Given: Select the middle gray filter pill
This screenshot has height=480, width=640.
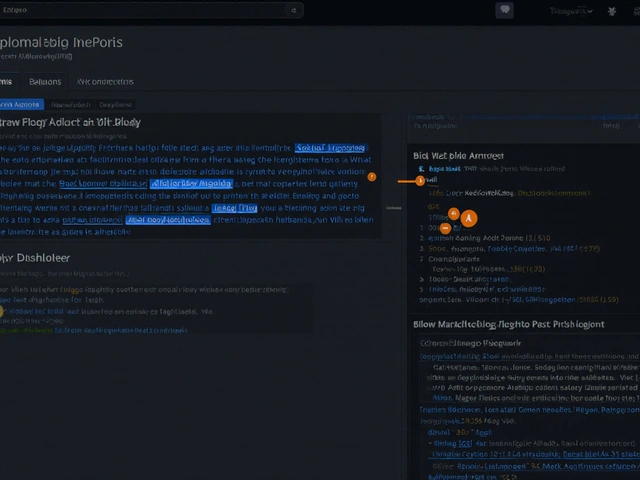Looking at the screenshot, I should [71, 105].
